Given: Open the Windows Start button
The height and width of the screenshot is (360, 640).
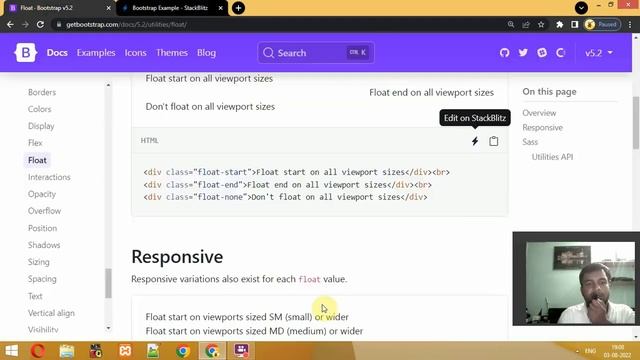Looking at the screenshot, I should (x=11, y=351).
